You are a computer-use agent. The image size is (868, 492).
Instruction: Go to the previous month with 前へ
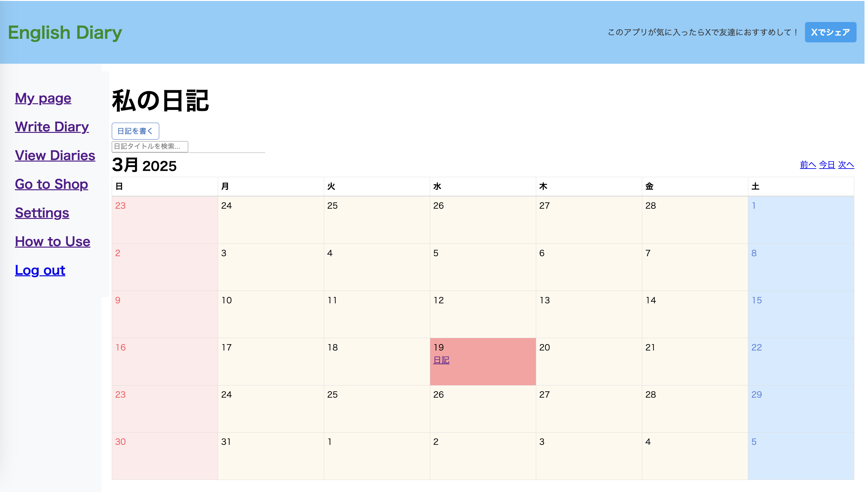pyautogui.click(x=808, y=165)
